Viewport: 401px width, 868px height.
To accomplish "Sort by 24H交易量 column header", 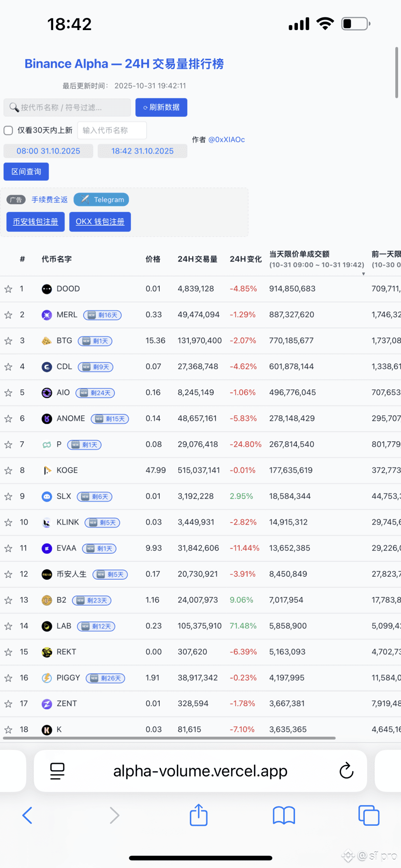I will point(197,259).
